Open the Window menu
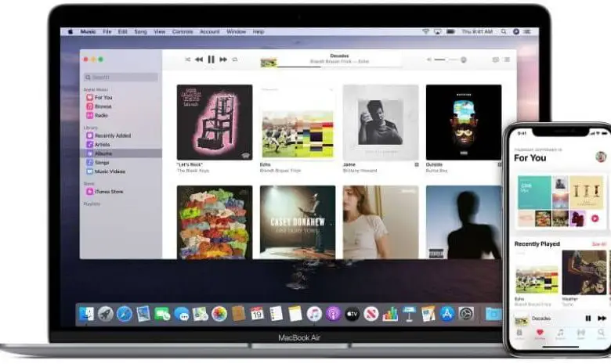Screen dimensions: 611x364 point(236,32)
